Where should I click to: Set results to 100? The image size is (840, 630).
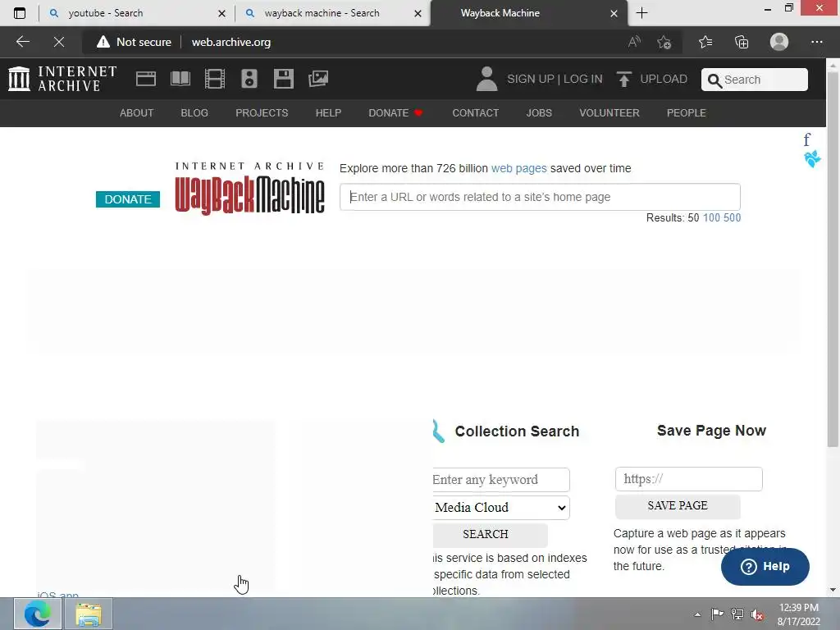711,217
